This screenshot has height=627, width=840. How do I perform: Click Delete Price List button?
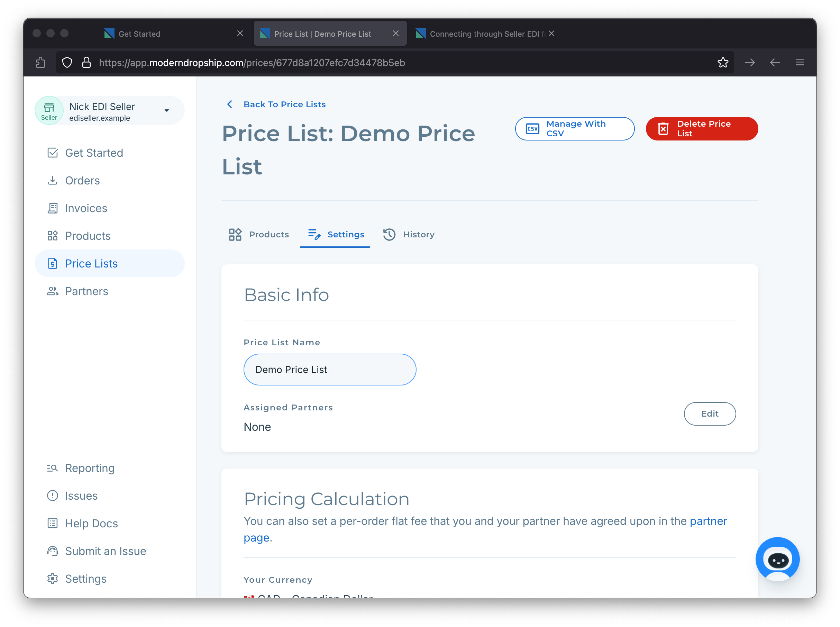tap(702, 129)
